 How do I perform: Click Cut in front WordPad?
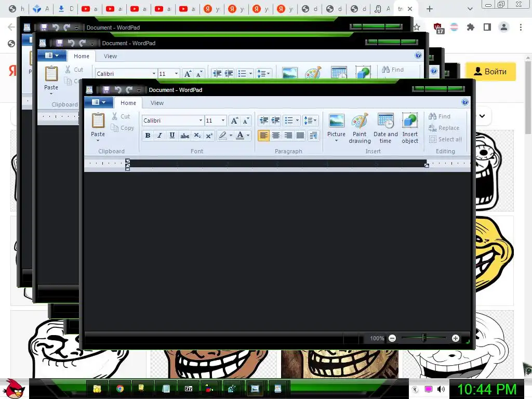tap(121, 116)
